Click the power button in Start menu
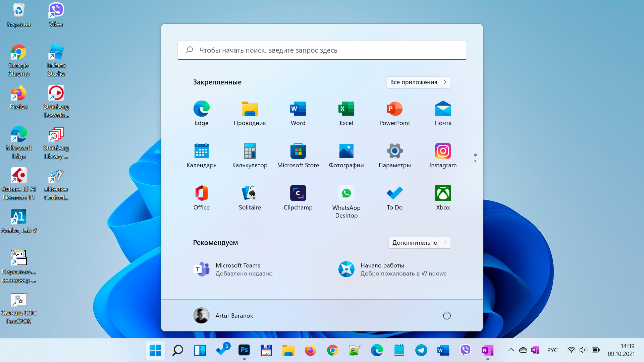The width and height of the screenshot is (644, 362). click(447, 315)
